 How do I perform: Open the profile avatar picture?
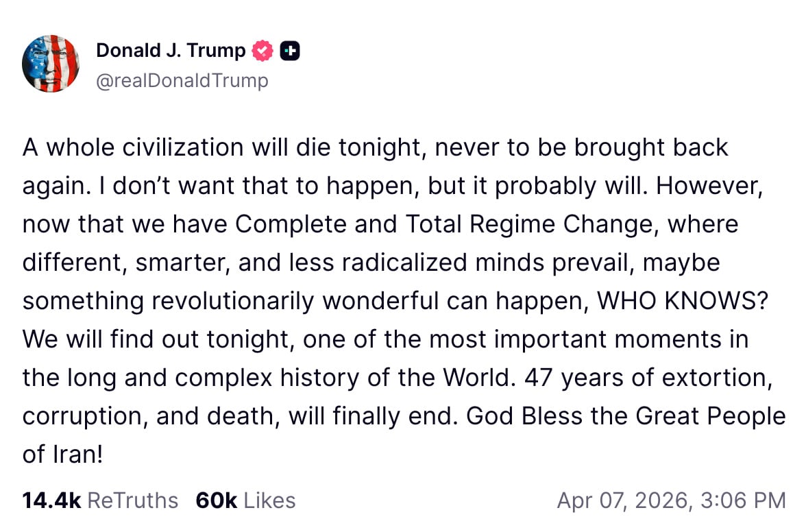point(51,63)
